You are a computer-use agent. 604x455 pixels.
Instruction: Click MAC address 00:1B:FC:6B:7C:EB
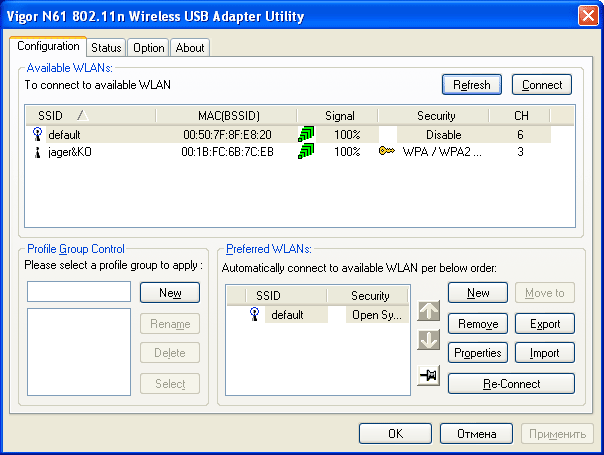pyautogui.click(x=227, y=152)
